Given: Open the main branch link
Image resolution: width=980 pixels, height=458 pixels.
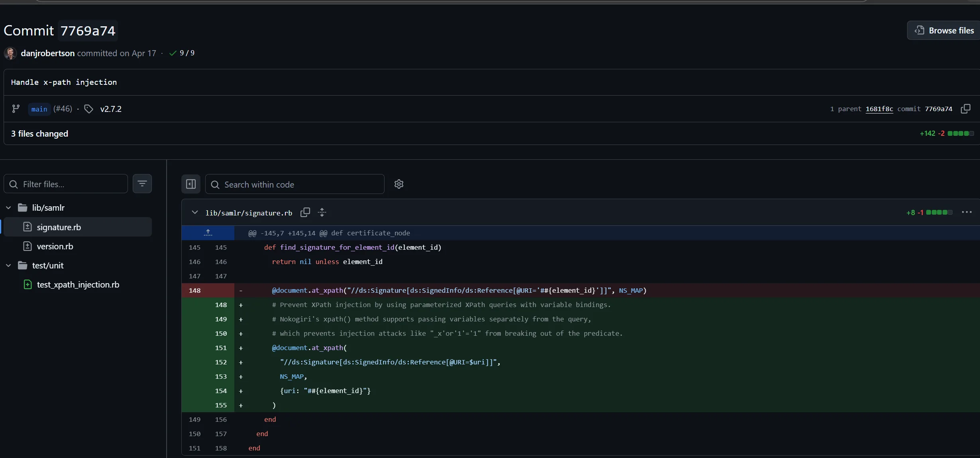Looking at the screenshot, I should pyautogui.click(x=39, y=109).
